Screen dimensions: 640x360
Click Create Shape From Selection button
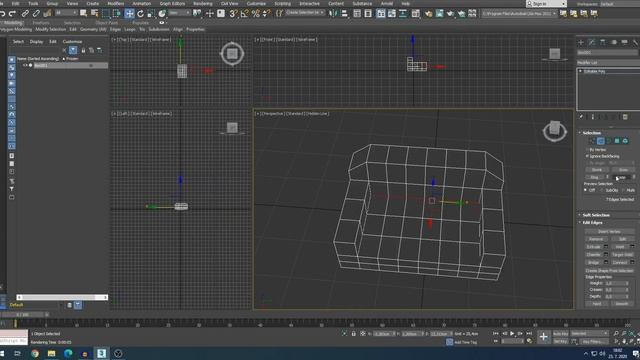click(x=609, y=271)
